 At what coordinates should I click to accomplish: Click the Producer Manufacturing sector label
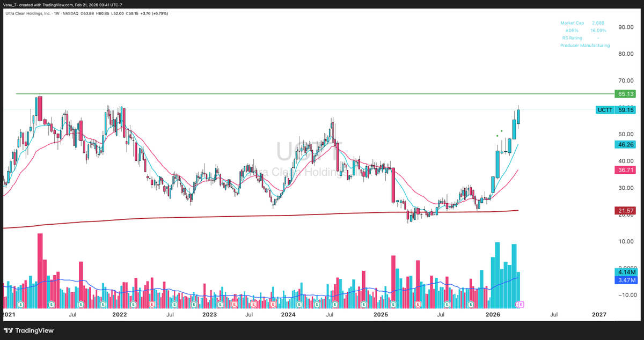pyautogui.click(x=585, y=46)
